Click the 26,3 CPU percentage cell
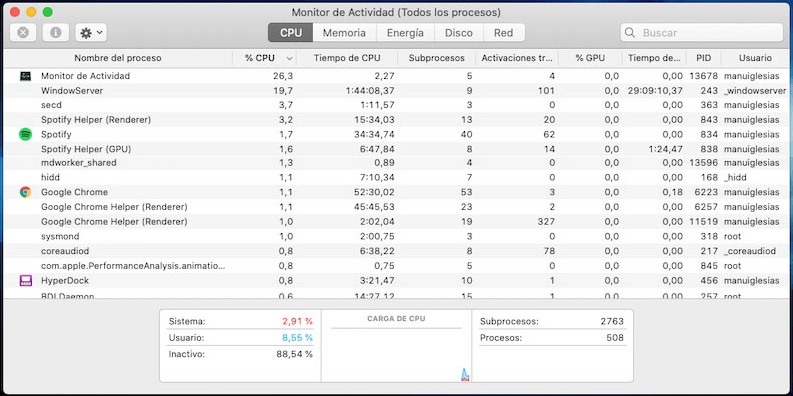The image size is (793, 396). [282, 76]
